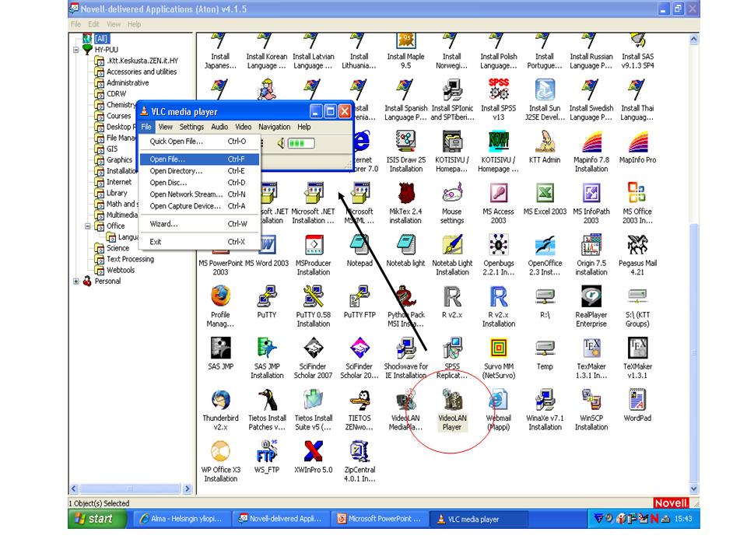
Task: Choose Open Directory... menu entry
Action: [200, 171]
